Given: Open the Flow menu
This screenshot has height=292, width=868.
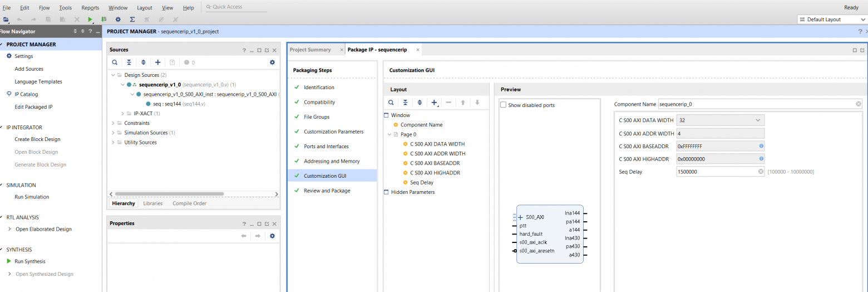Looking at the screenshot, I should click(45, 8).
